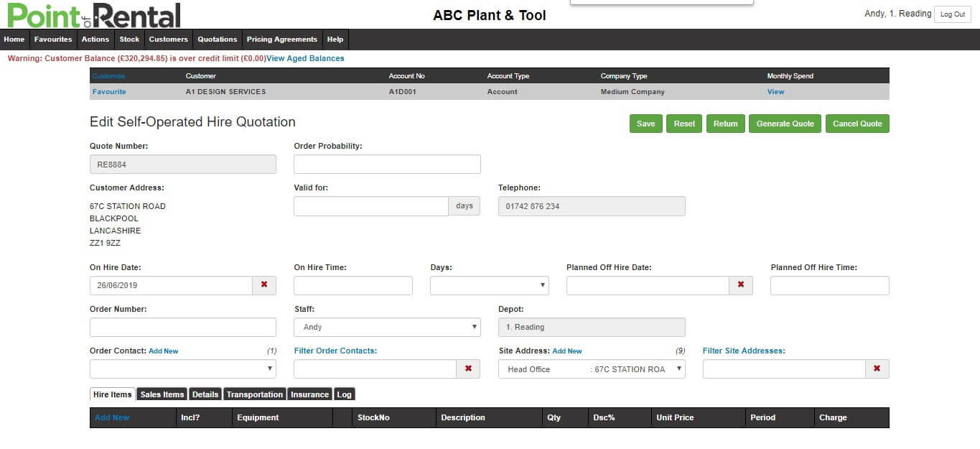980x449 pixels.
Task: Click the Filter Order Contacts input field
Action: click(x=375, y=369)
